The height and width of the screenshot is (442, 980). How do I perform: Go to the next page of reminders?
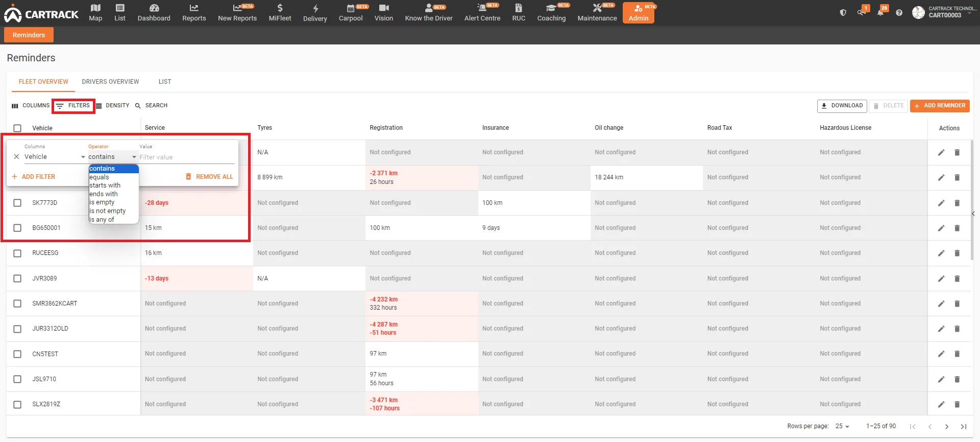947,426
